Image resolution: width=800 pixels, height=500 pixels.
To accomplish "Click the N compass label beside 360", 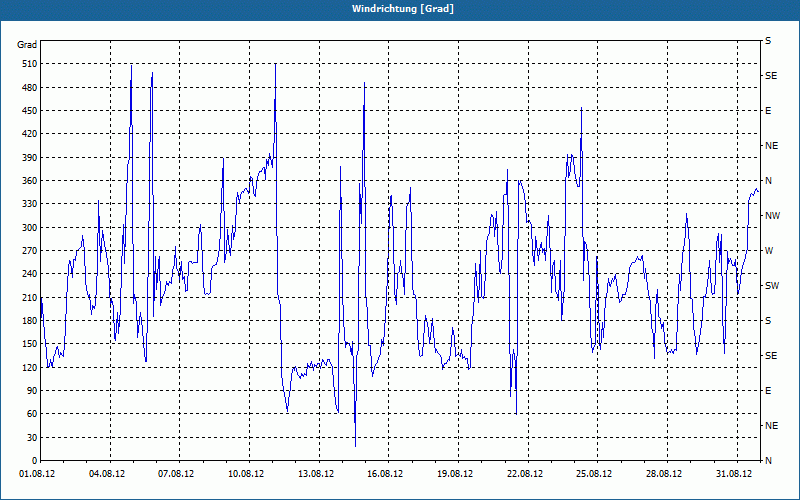I will click(769, 181).
